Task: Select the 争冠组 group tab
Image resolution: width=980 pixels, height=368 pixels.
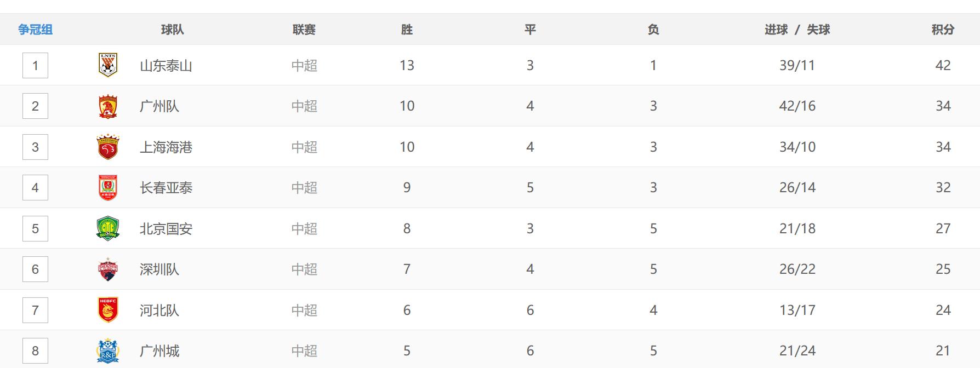Action: [36, 30]
